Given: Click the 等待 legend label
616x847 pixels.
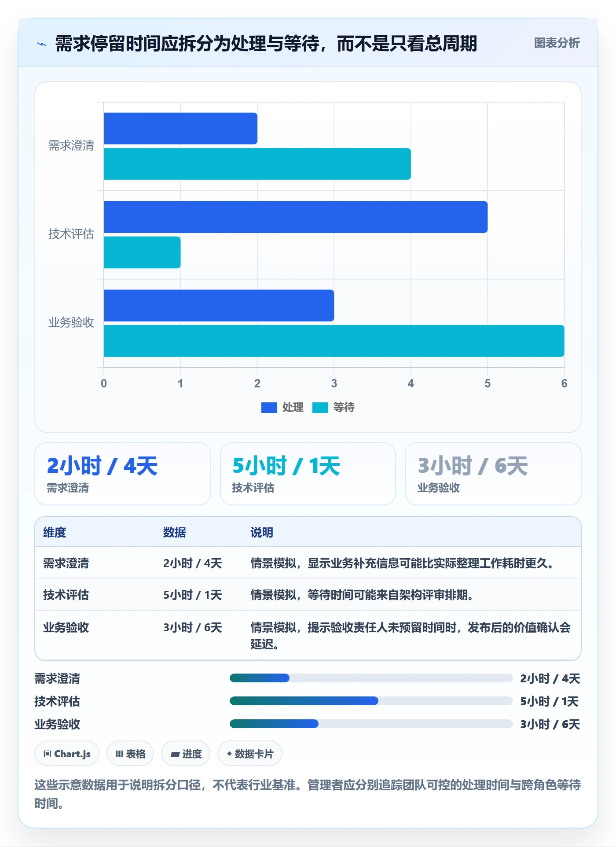Looking at the screenshot, I should (x=344, y=408).
